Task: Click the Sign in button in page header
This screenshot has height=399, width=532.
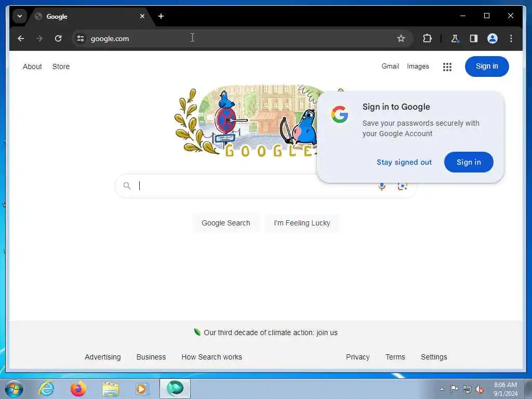Action: click(486, 66)
